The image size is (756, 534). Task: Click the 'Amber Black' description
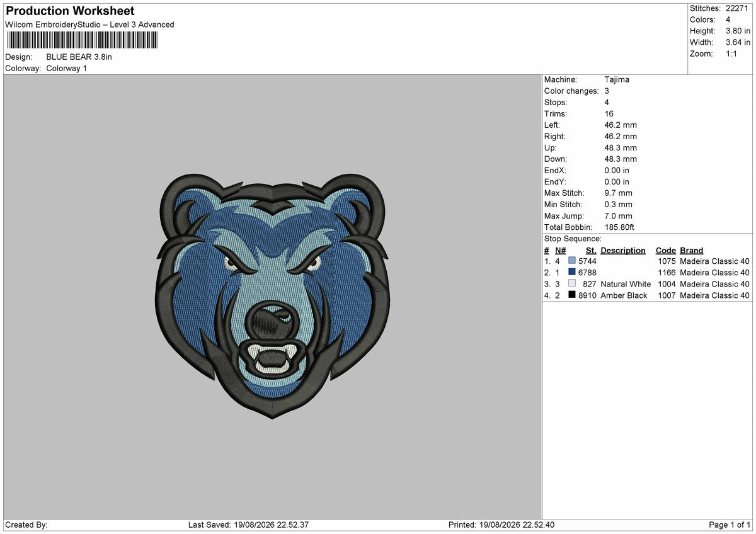pos(624,295)
